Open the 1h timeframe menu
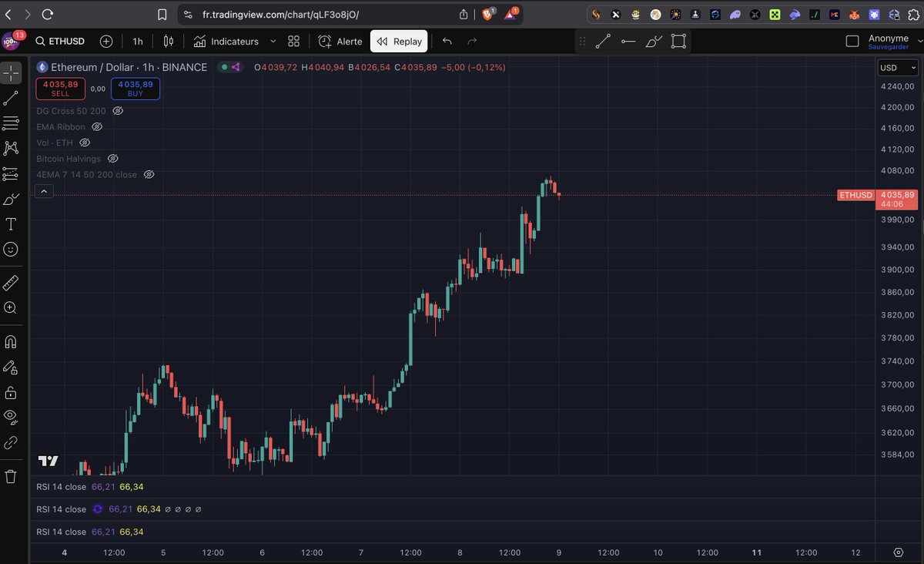 click(137, 41)
